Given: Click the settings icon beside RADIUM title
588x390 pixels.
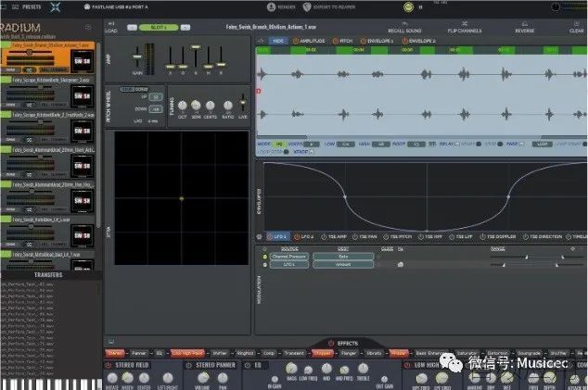Looking at the screenshot, I should [88, 27].
